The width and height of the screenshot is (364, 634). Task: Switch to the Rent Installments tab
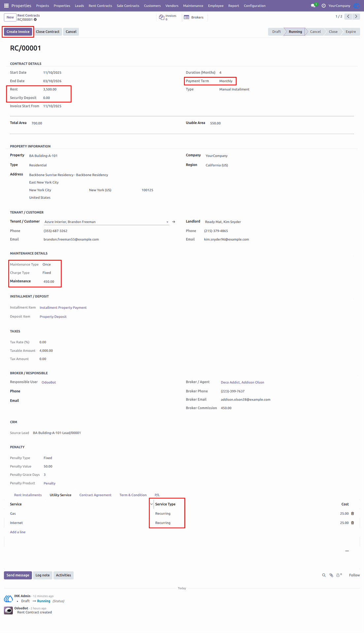tap(28, 495)
